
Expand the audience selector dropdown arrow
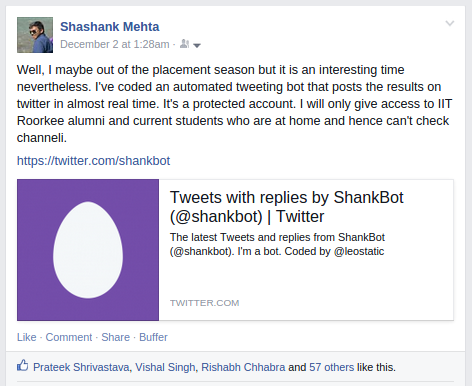point(197,45)
